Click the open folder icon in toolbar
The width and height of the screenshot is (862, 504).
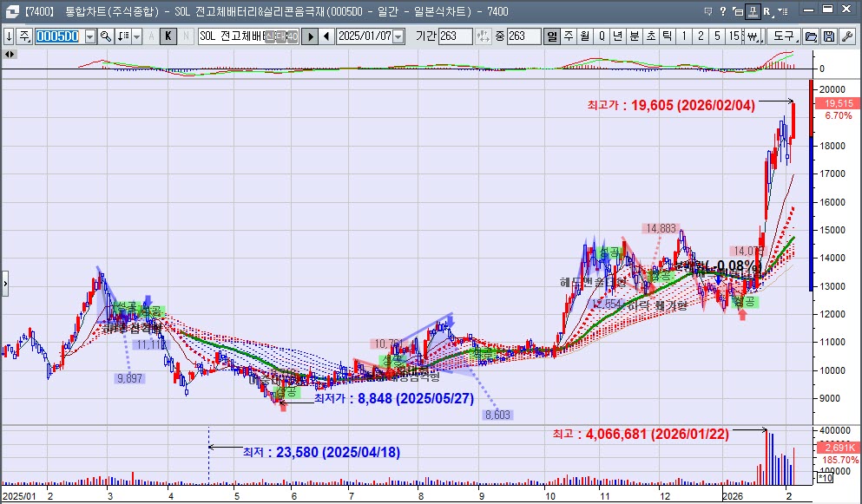point(812,36)
